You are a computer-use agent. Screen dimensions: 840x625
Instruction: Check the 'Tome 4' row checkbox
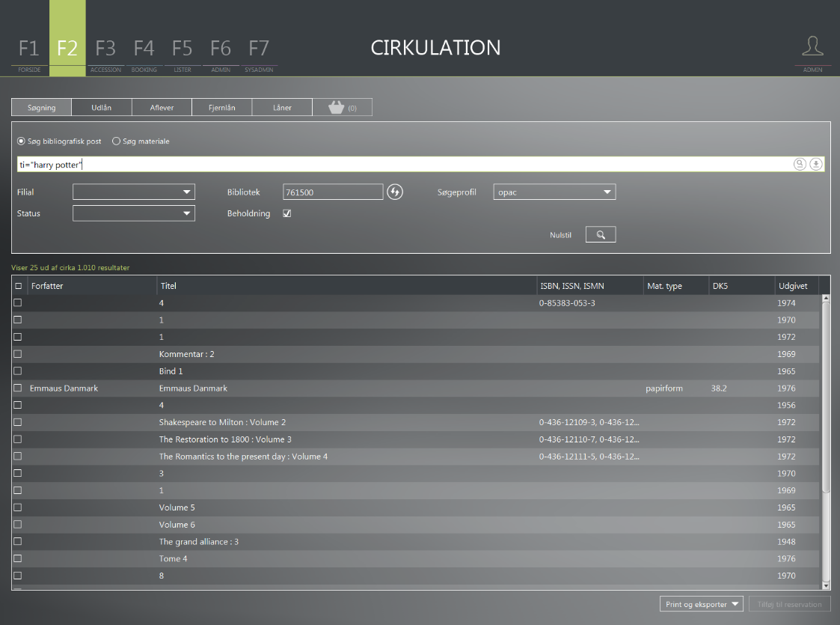point(18,558)
